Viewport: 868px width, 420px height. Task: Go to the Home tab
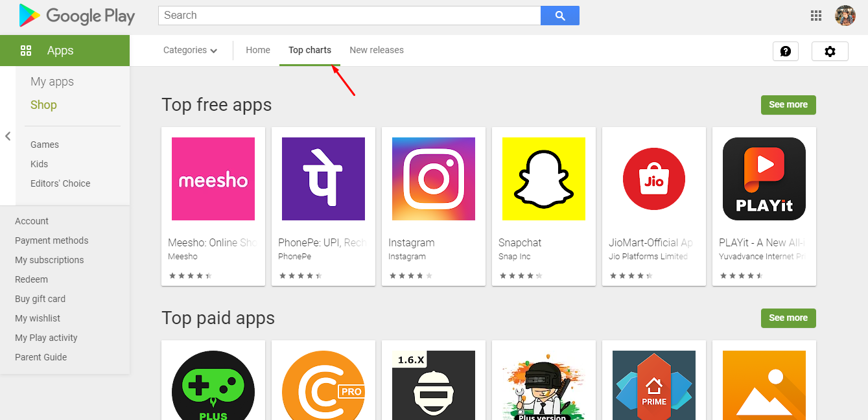tap(258, 50)
